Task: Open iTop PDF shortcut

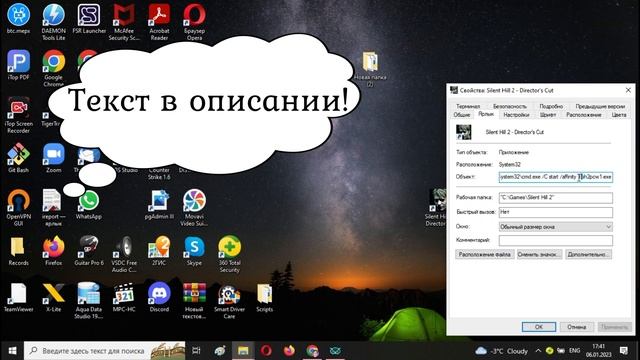Action: (x=18, y=64)
